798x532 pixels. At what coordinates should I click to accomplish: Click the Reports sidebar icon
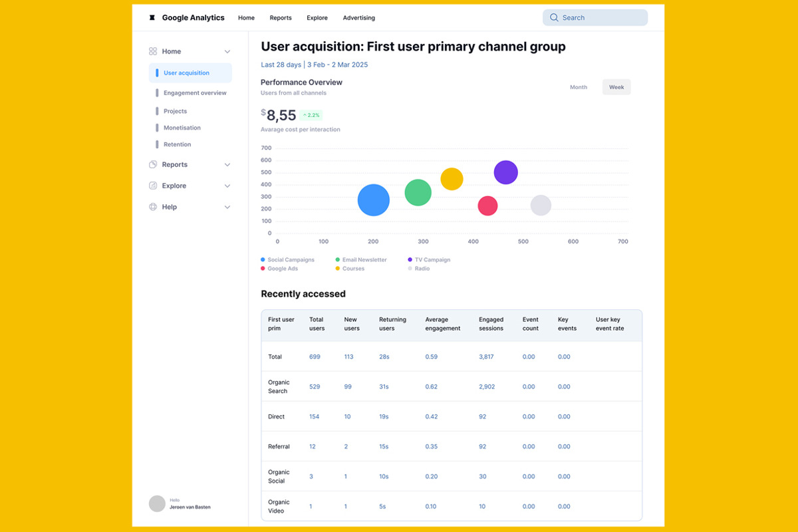pos(153,164)
